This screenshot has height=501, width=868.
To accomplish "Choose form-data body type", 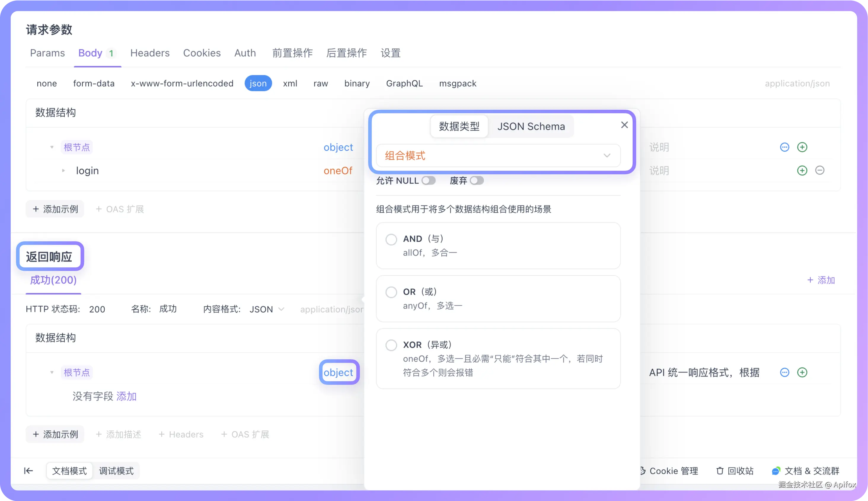I will (x=94, y=83).
